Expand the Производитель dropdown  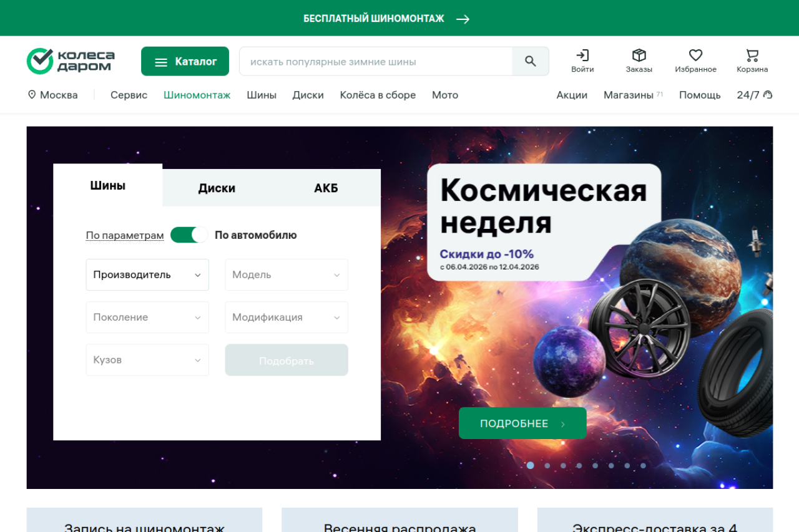[x=147, y=275]
